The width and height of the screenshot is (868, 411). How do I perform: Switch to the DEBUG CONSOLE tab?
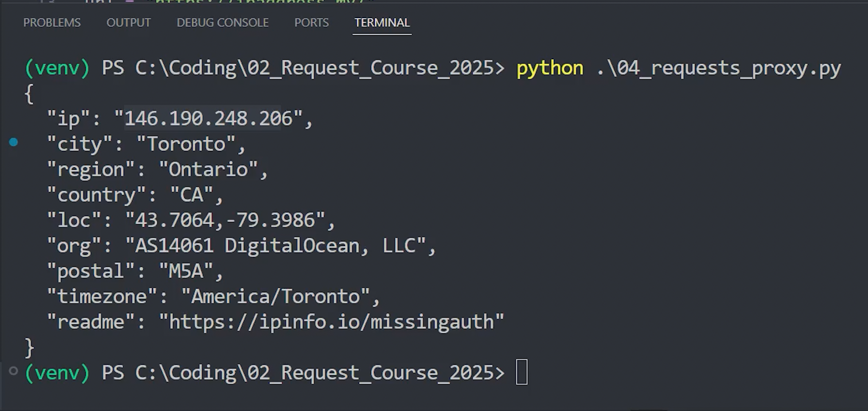pyautogui.click(x=222, y=23)
